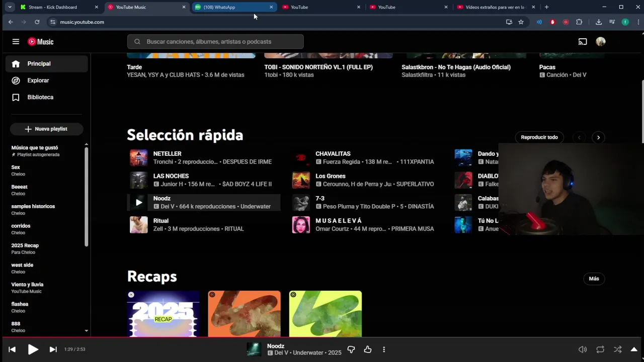Skip to previous track
The height and width of the screenshot is (362, 644).
[x=12, y=349]
